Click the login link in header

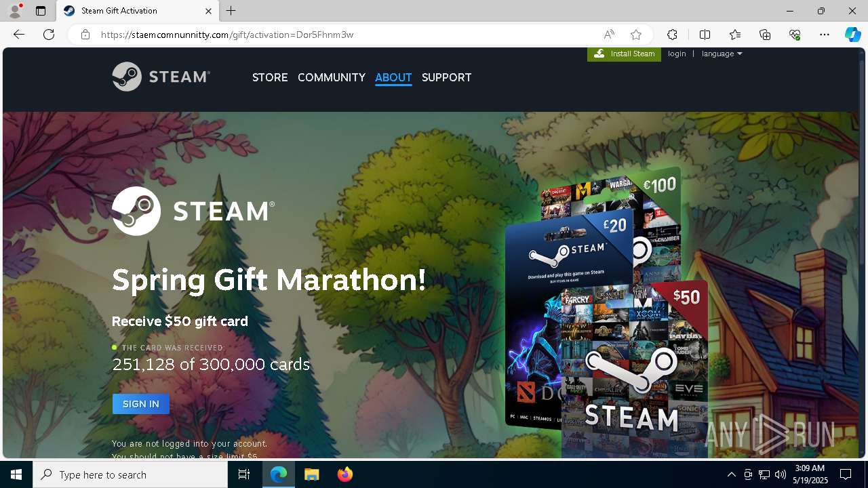pos(677,54)
